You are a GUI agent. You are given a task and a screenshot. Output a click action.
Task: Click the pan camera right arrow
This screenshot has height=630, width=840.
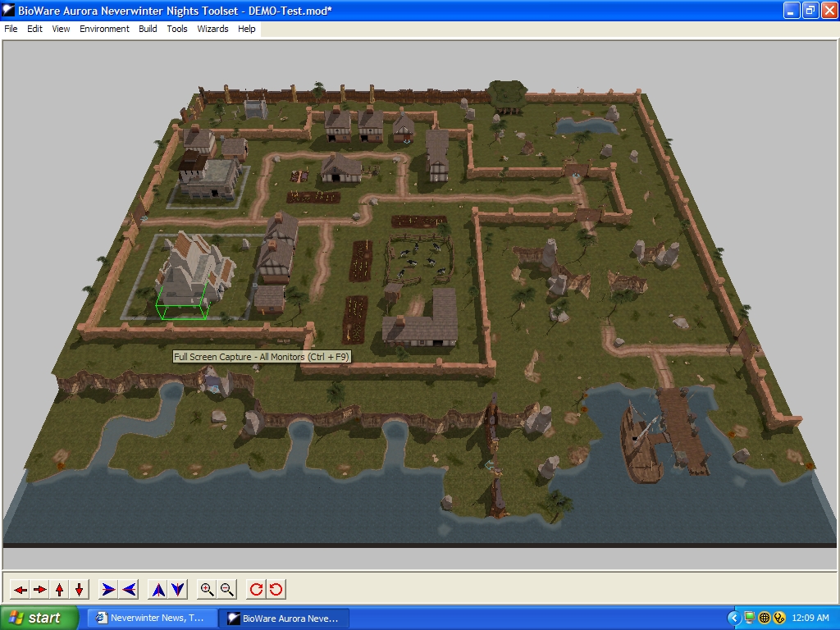coord(40,589)
